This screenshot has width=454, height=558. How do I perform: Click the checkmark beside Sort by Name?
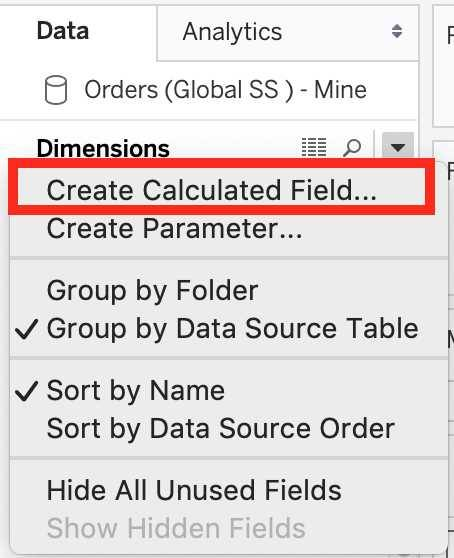tap(27, 391)
